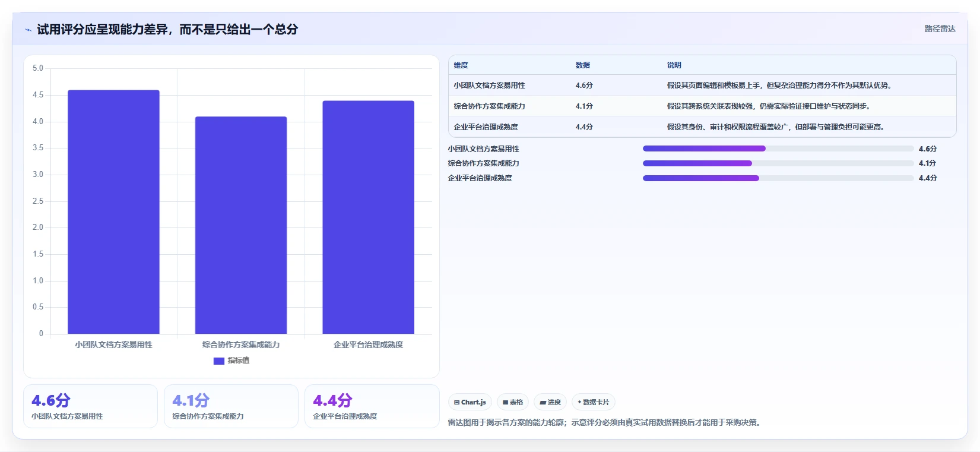Click the 路径雷达 tag in the header
Viewport: 980px width, 452px height.
coord(940,29)
